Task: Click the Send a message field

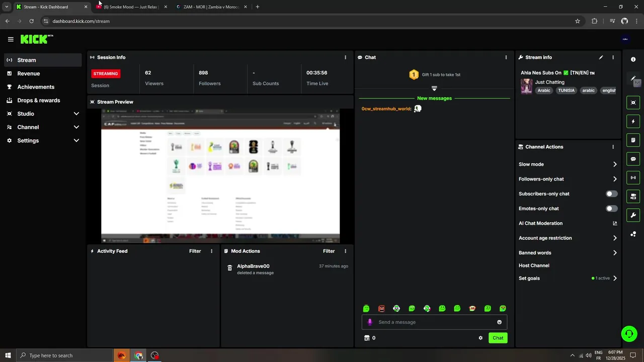Action: point(434,322)
